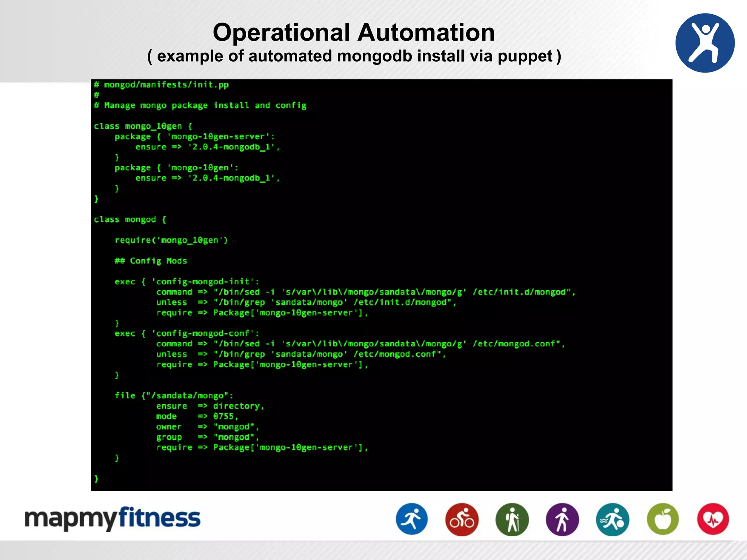Click the sed command for /etc/mongod.conf

pyautogui.click(x=361, y=344)
